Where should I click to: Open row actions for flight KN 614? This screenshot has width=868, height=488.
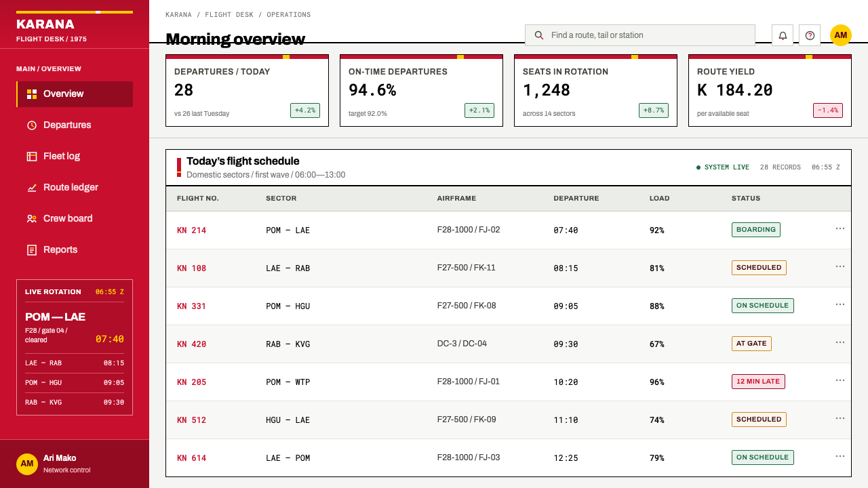[840, 456]
